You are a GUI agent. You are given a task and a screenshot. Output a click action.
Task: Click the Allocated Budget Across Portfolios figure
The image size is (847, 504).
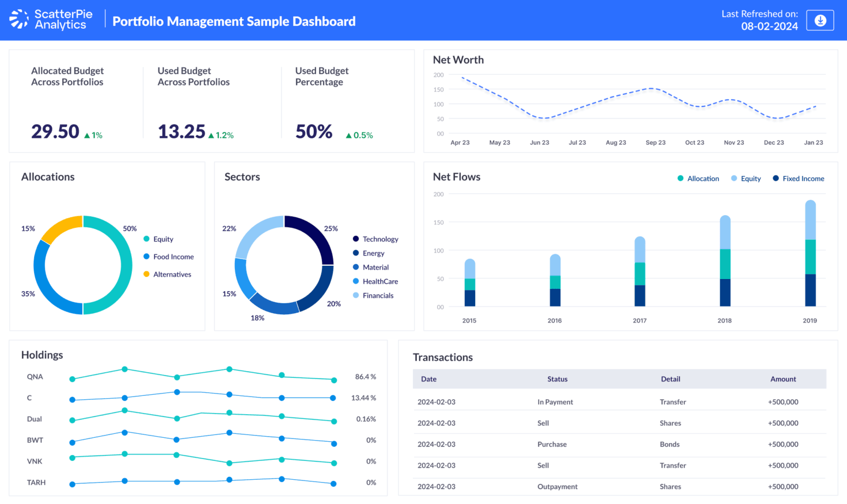(55, 131)
